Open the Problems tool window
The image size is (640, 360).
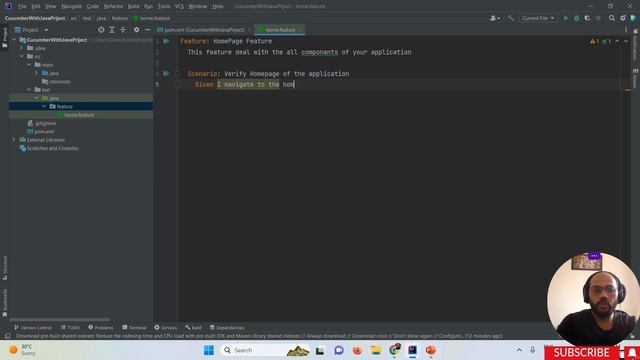[101, 328]
